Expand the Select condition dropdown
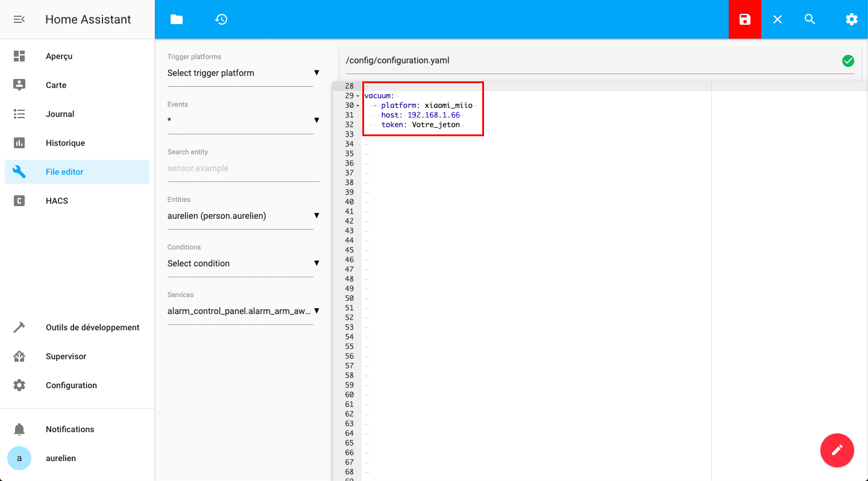 tap(243, 263)
